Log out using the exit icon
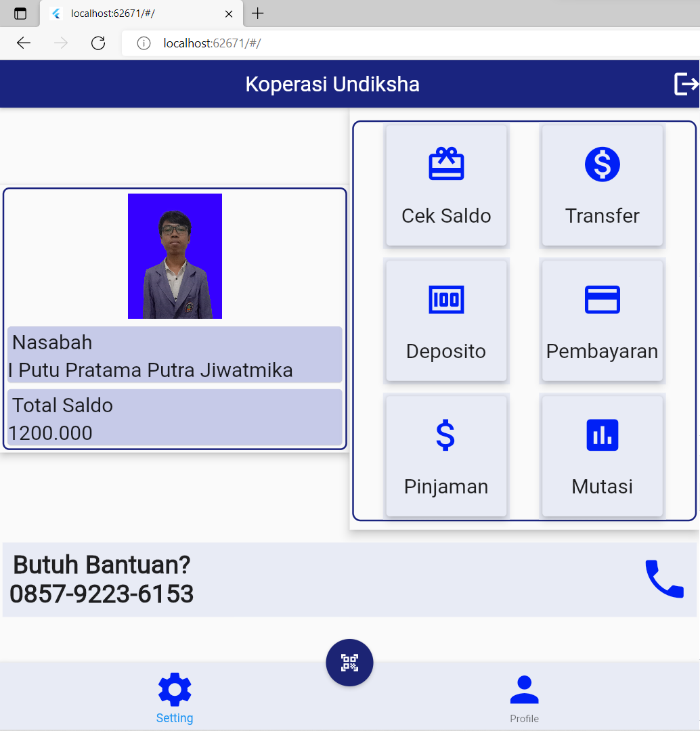The width and height of the screenshot is (700, 731). [x=688, y=84]
